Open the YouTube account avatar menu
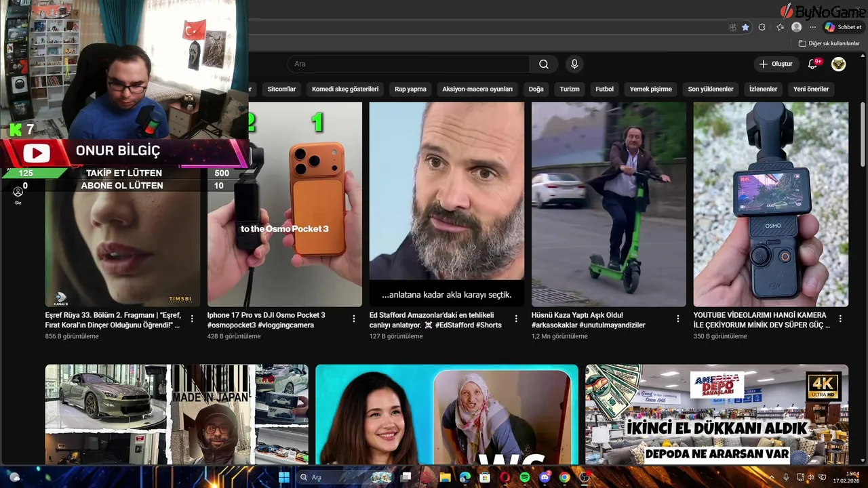The height and width of the screenshot is (488, 868). tap(839, 64)
